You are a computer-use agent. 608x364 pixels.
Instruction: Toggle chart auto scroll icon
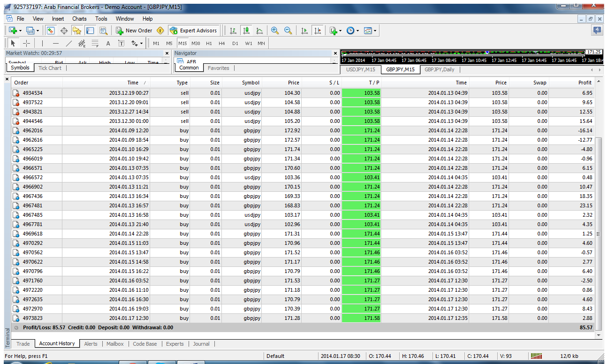click(304, 30)
